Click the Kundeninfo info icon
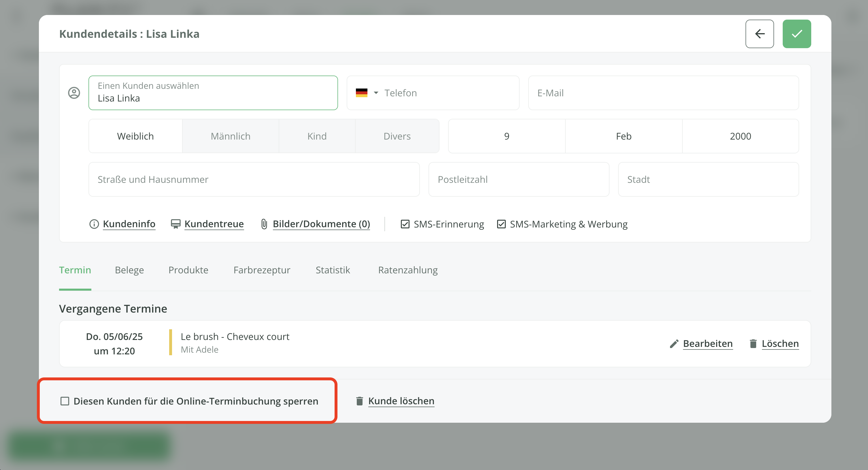The height and width of the screenshot is (470, 868). pyautogui.click(x=94, y=224)
